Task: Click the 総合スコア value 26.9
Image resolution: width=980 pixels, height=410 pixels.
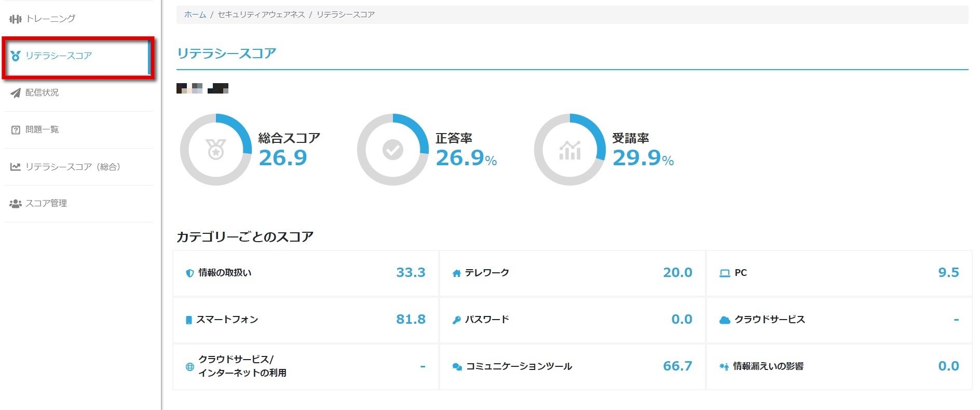Action: tap(283, 158)
